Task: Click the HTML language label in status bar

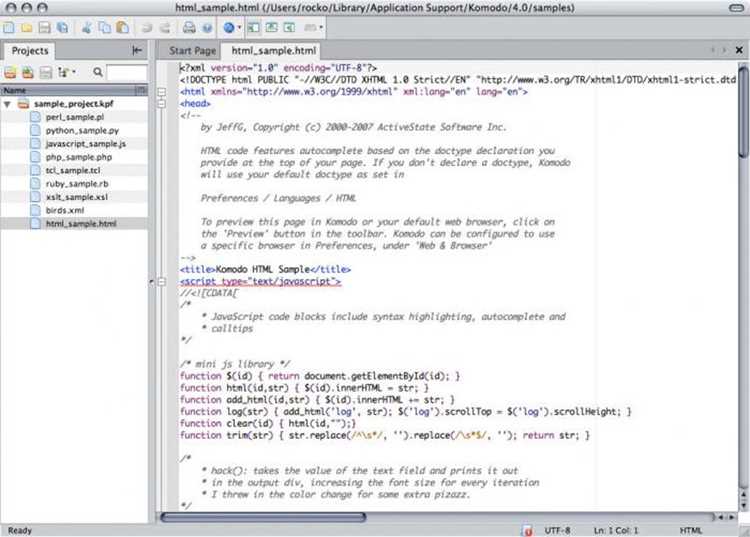Action: point(691,530)
